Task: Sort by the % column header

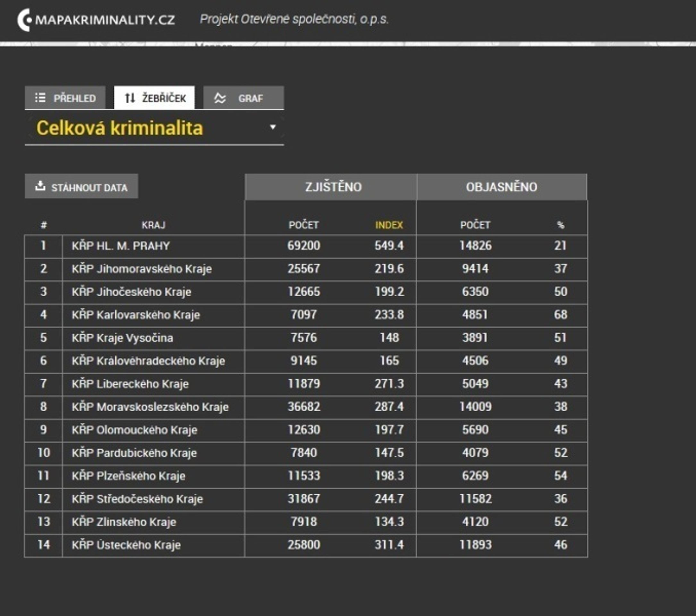Action: coord(560,225)
